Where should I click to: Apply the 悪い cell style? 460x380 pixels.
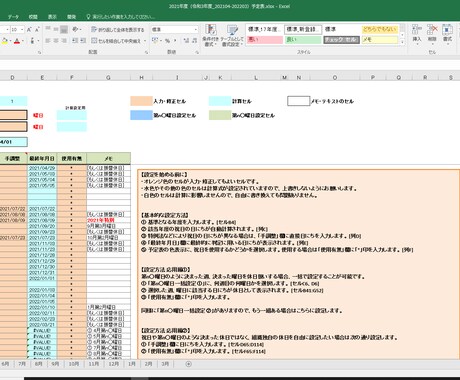(264, 40)
